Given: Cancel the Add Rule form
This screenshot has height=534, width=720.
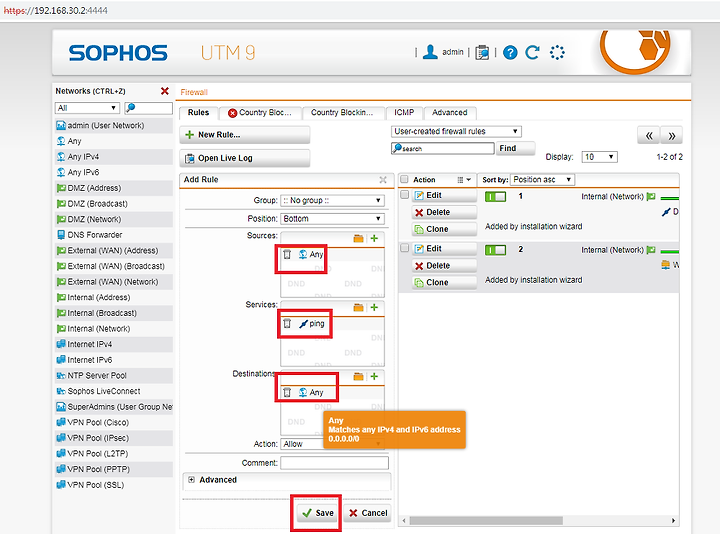Looking at the screenshot, I should click(x=368, y=513).
